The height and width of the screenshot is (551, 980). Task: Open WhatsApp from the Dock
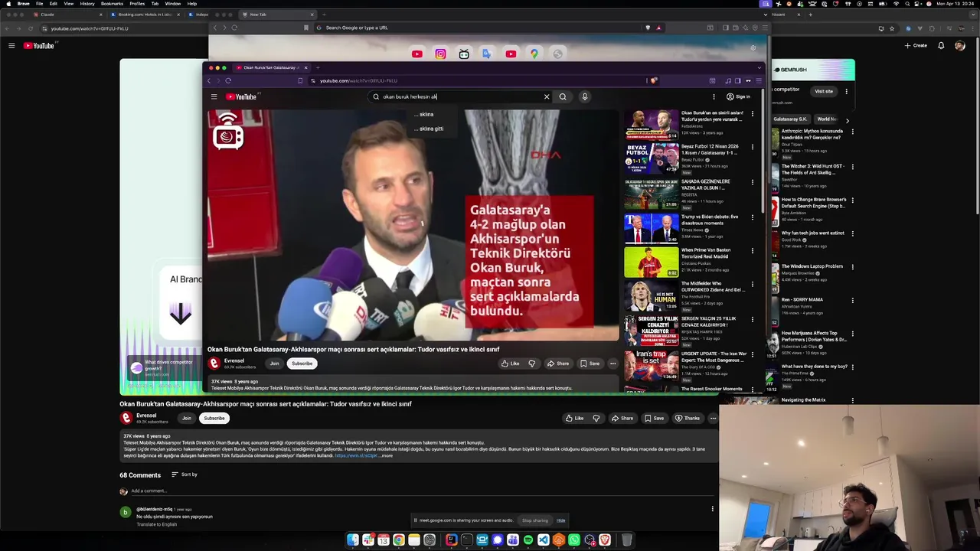573,540
